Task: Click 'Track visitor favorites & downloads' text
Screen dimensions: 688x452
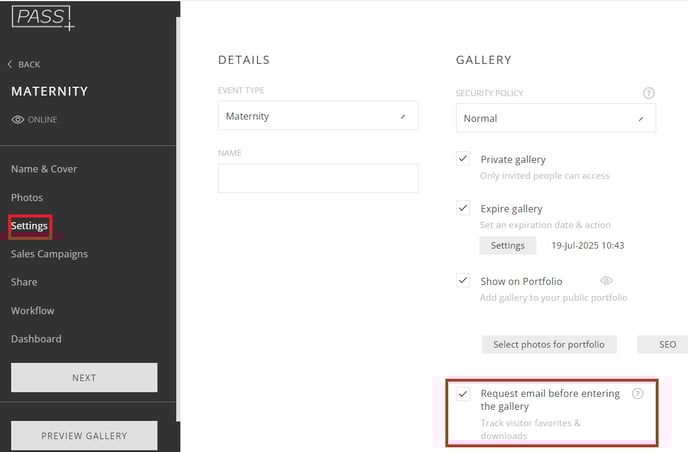Action: [x=530, y=429]
